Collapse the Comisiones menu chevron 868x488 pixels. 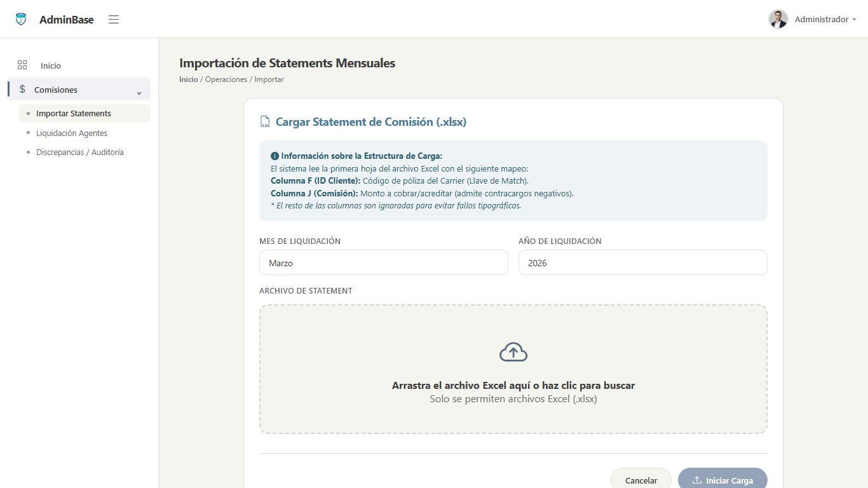tap(139, 93)
